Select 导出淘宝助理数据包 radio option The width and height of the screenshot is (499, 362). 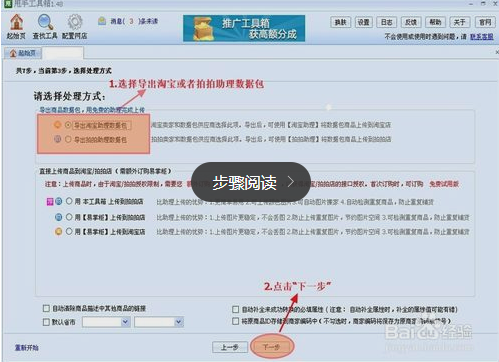point(68,125)
